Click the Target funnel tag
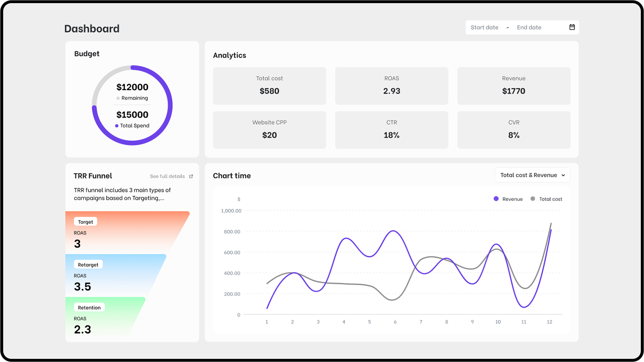 [85, 222]
